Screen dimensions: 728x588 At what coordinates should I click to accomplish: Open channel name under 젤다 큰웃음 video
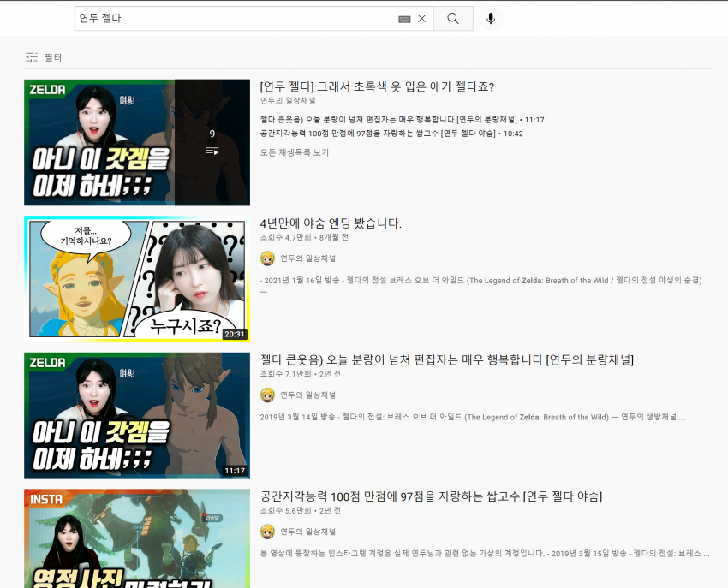[307, 395]
